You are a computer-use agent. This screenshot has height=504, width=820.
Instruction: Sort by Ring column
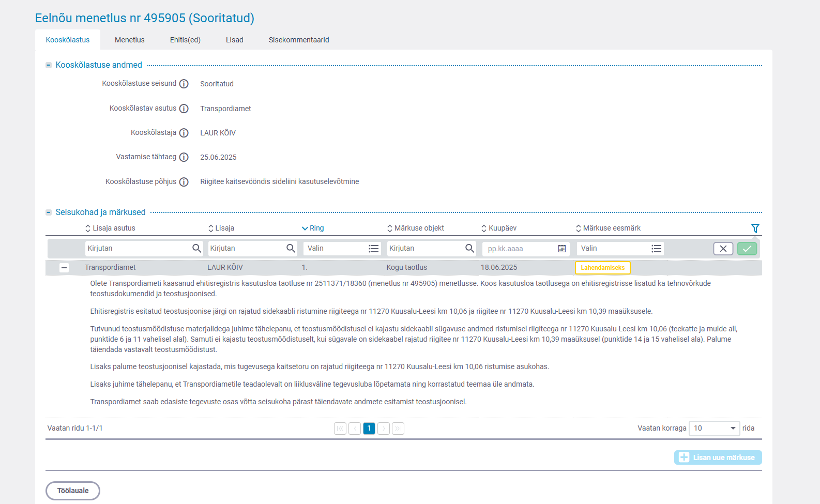point(313,228)
